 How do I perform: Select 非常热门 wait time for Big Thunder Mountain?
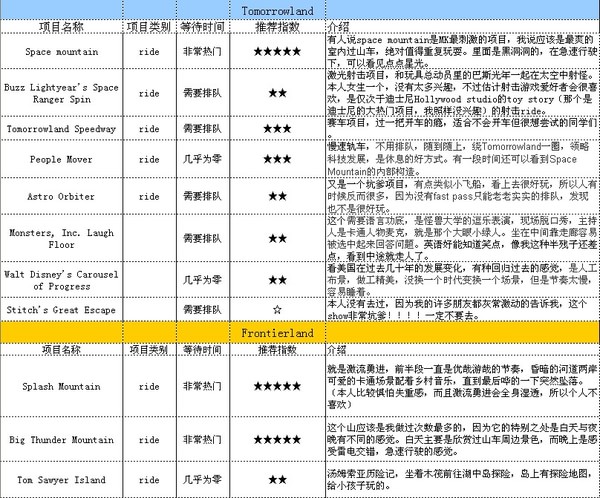(202, 439)
